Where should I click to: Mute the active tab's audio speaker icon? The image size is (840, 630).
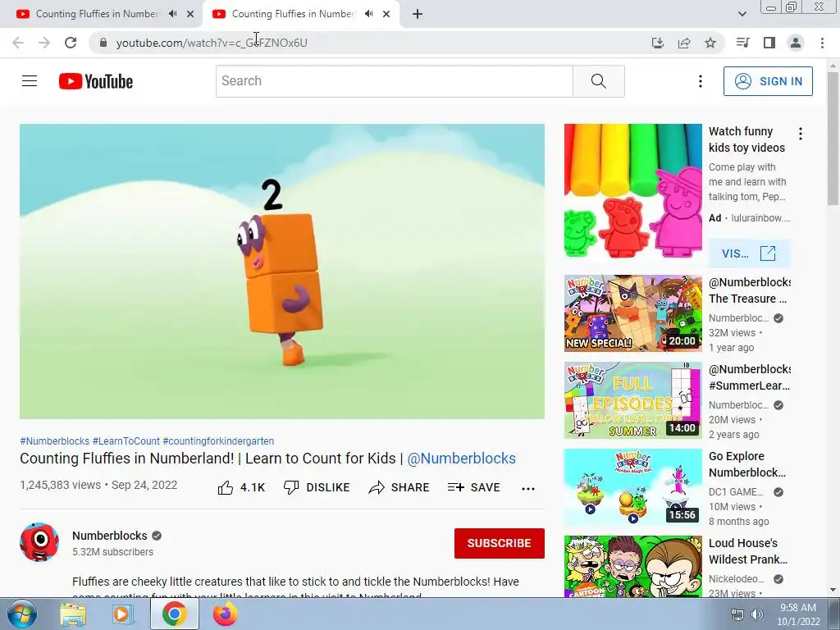pos(368,14)
